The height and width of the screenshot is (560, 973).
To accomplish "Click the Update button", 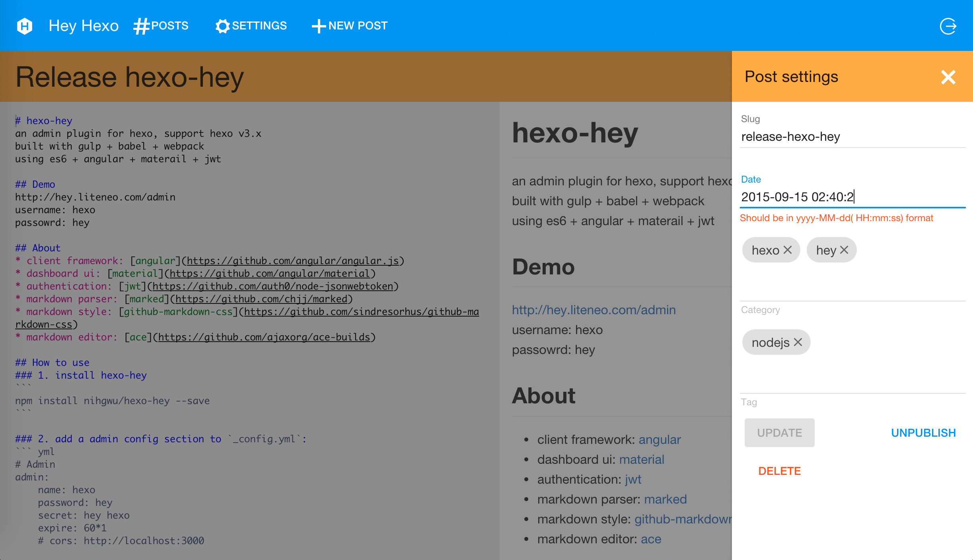I will pyautogui.click(x=779, y=433).
